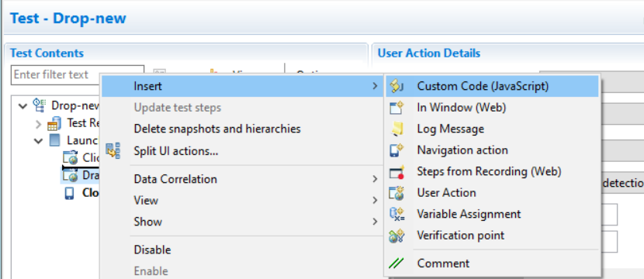Click the Close step phone icon
This screenshot has width=644, height=279.
click(x=69, y=193)
